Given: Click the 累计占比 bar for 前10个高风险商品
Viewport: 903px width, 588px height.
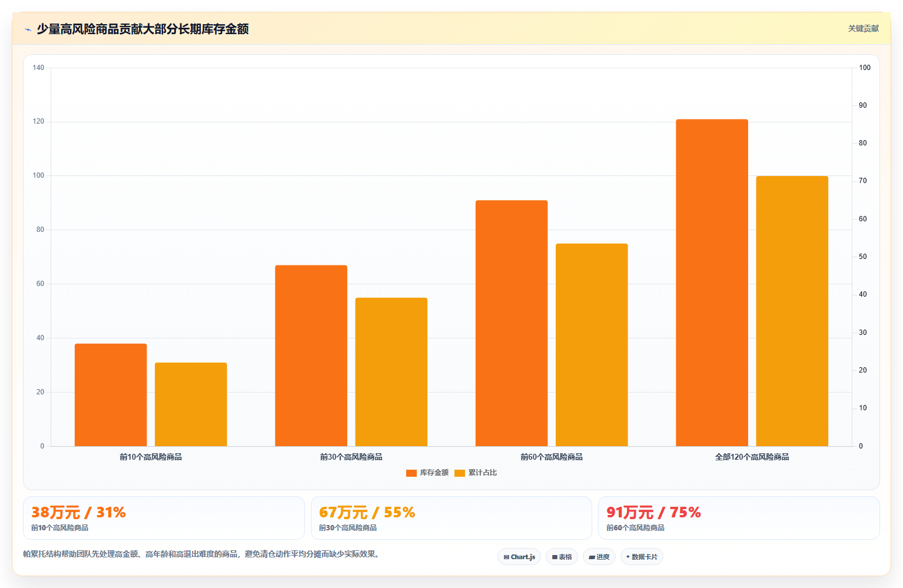Looking at the screenshot, I should click(x=191, y=404).
